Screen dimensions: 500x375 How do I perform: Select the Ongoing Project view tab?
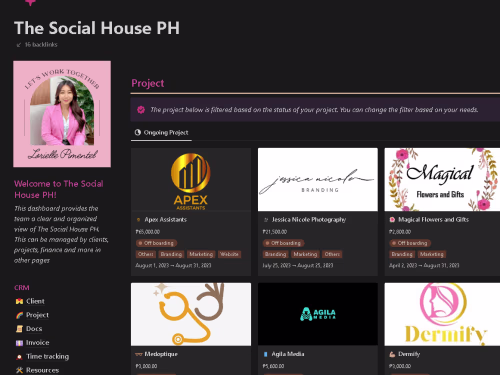[161, 133]
